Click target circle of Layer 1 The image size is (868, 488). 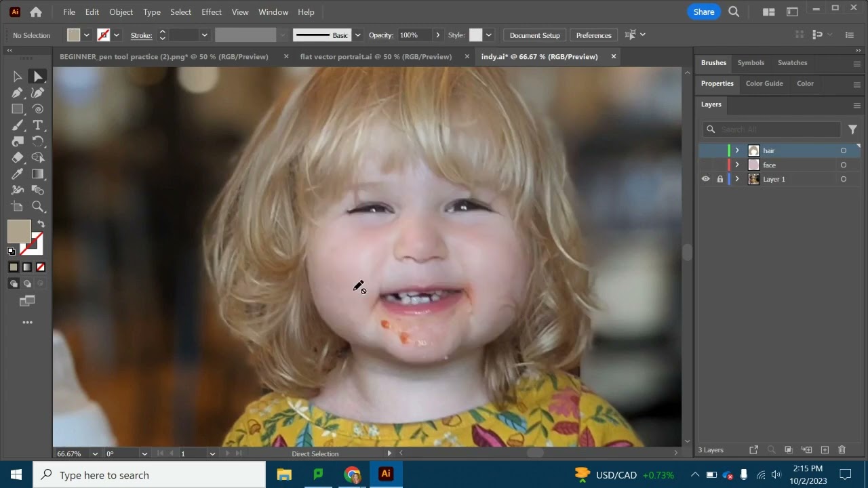pos(844,179)
